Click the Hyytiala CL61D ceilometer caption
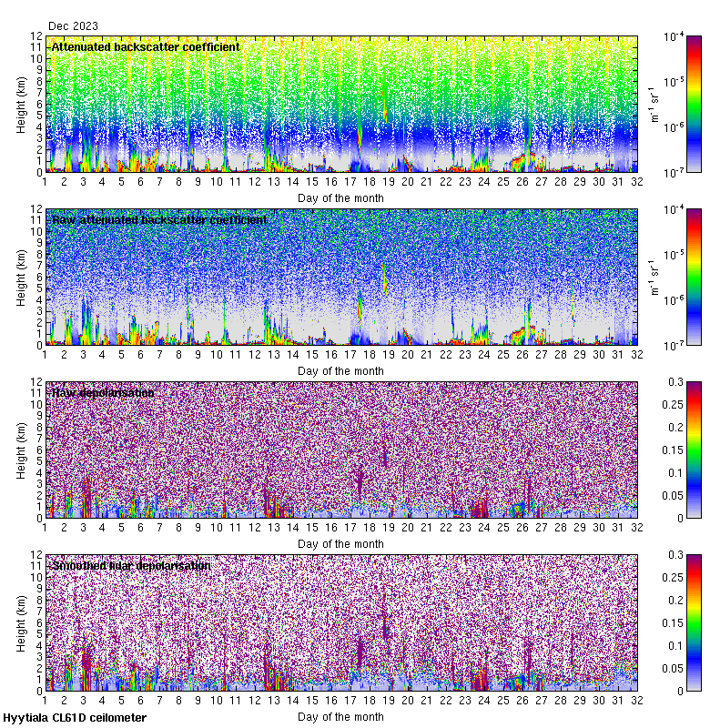The width and height of the screenshot is (710, 728). (x=75, y=718)
